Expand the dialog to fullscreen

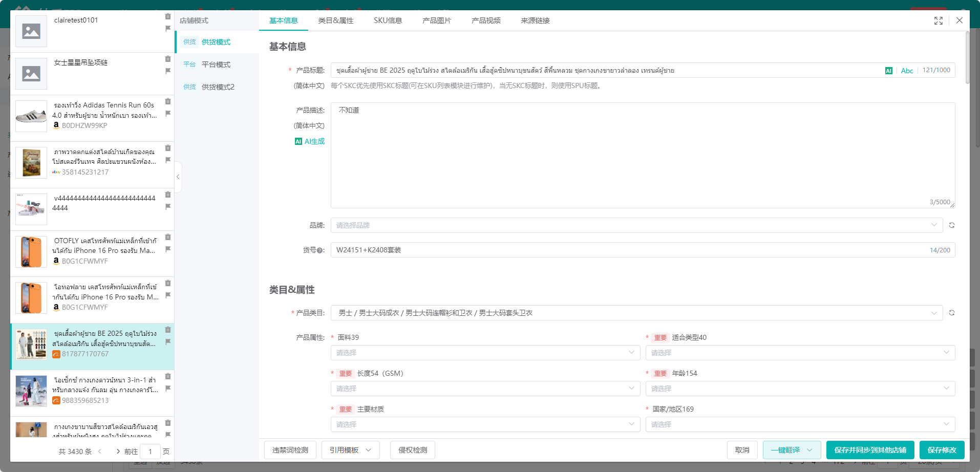[938, 20]
